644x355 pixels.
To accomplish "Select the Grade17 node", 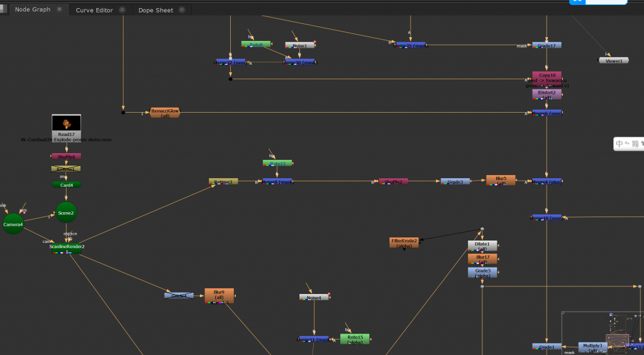I will tap(547, 45).
